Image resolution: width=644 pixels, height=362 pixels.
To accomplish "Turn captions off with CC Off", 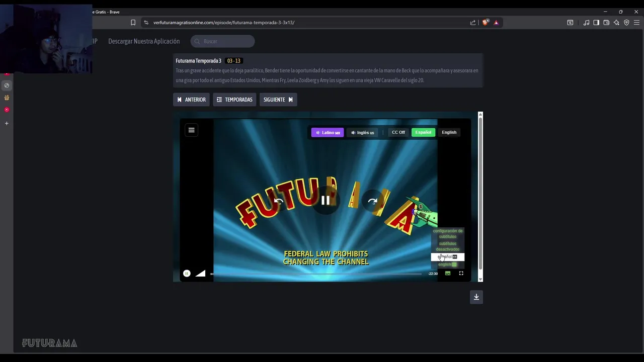I will coord(398,132).
